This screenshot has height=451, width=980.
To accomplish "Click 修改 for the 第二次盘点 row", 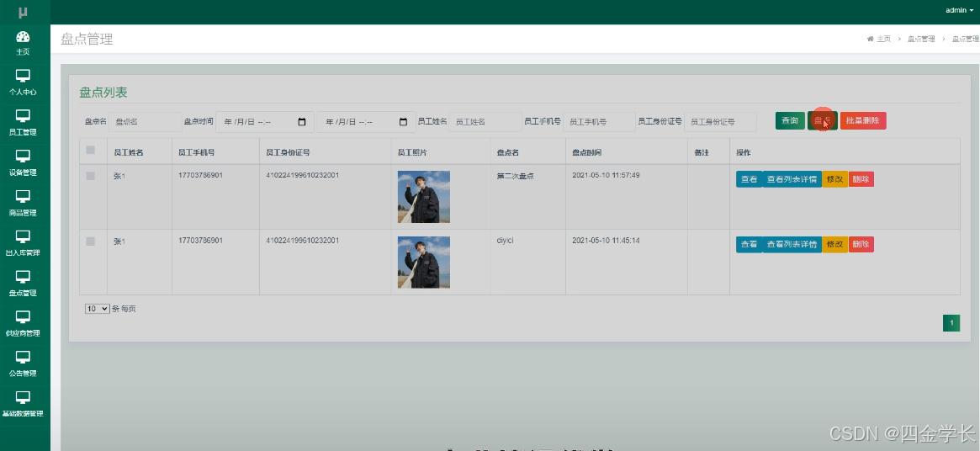I will pos(835,179).
